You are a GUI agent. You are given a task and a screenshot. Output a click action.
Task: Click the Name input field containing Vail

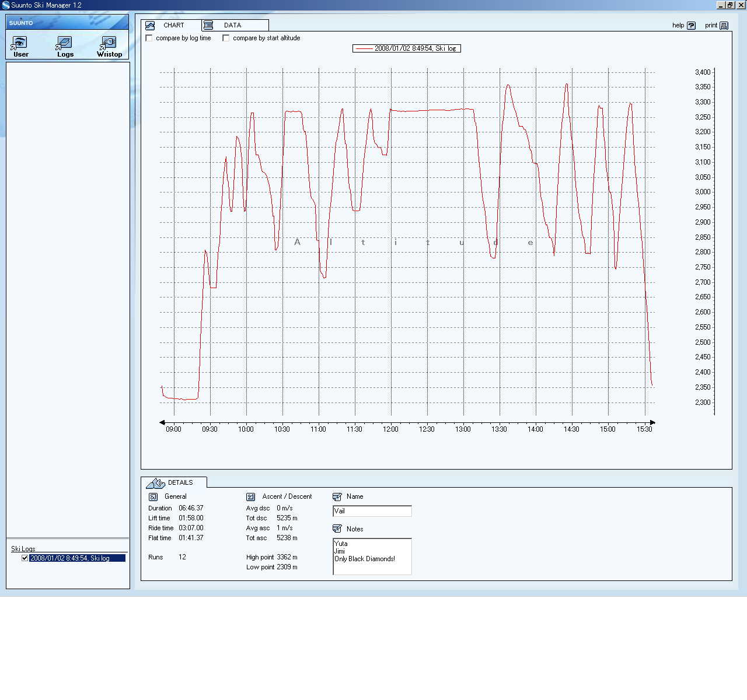click(x=372, y=511)
